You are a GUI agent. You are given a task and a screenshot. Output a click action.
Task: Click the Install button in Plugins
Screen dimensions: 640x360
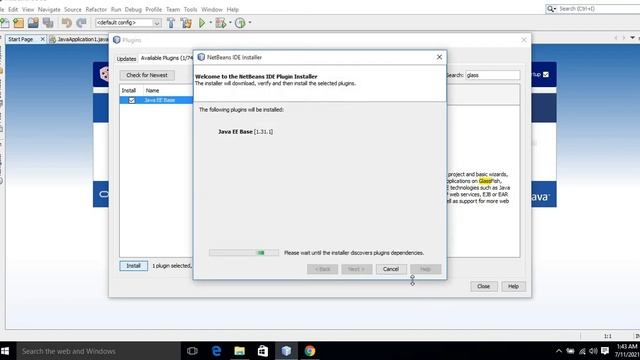coord(133,266)
